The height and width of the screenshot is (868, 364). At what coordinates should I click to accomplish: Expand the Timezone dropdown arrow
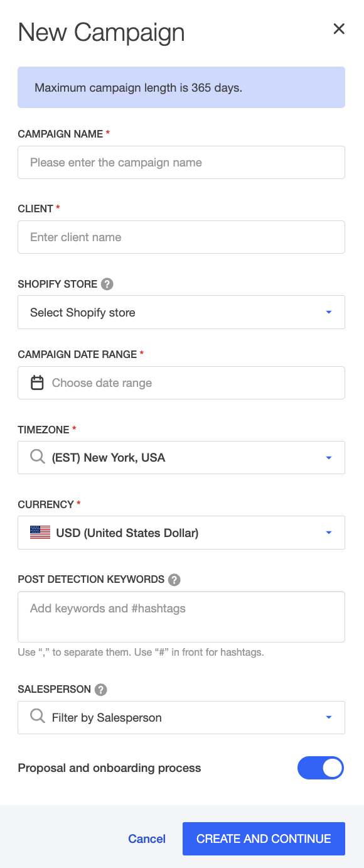click(329, 458)
